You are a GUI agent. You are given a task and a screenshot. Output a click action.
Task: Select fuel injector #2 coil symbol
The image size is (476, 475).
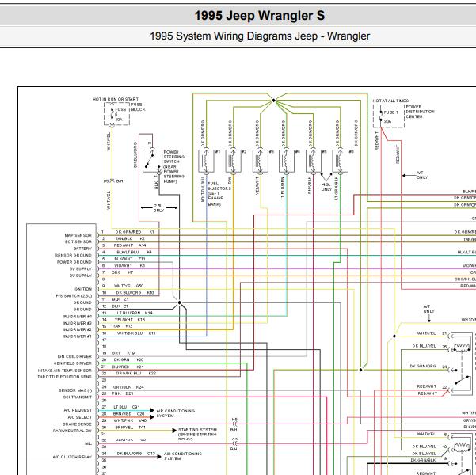click(233, 161)
